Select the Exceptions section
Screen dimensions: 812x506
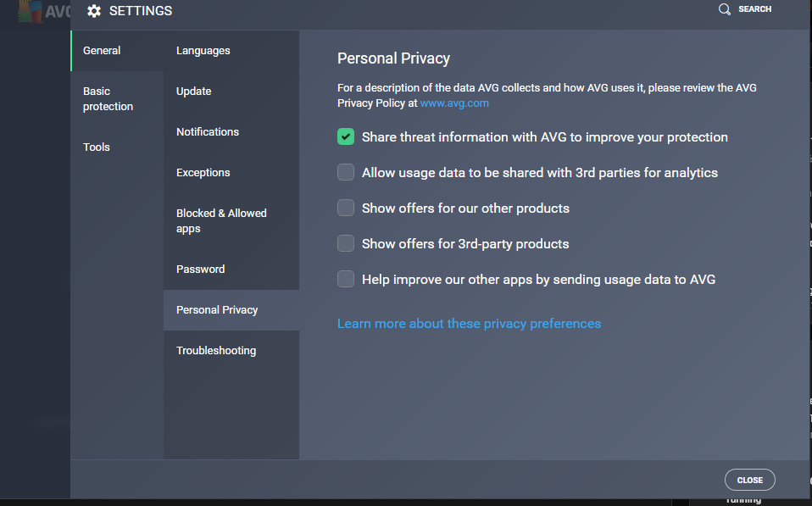203,173
